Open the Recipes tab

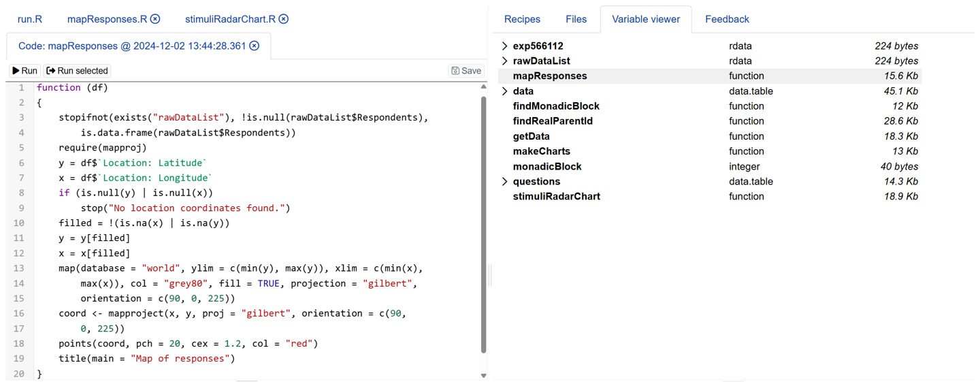click(522, 19)
